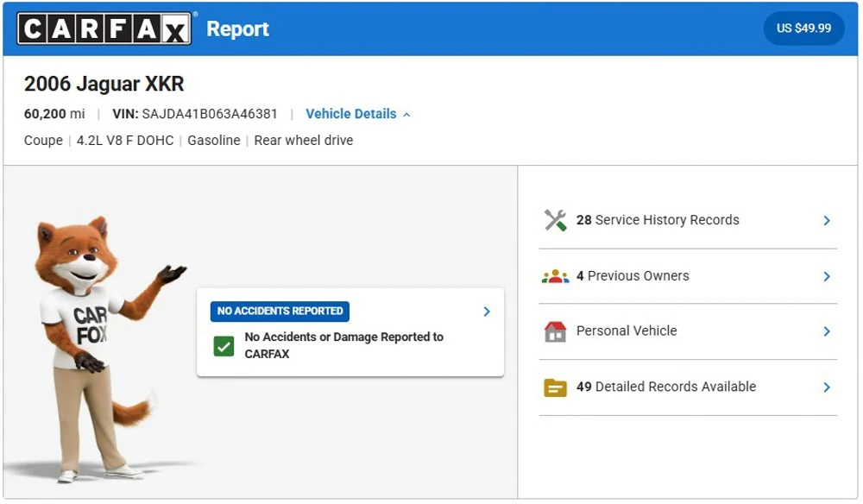The image size is (863, 504).
Task: Click the Previous Owners people icon
Action: pyautogui.click(x=555, y=276)
